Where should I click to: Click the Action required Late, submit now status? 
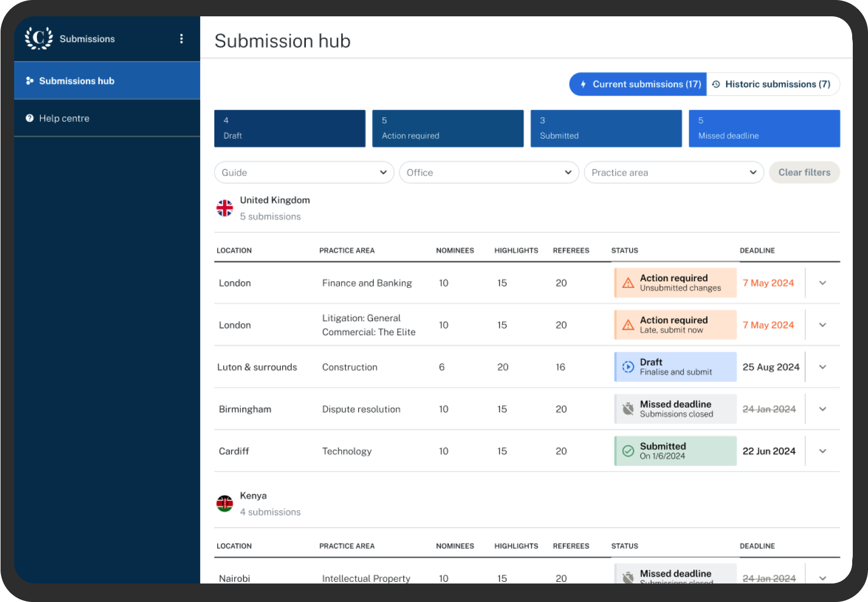click(x=675, y=325)
